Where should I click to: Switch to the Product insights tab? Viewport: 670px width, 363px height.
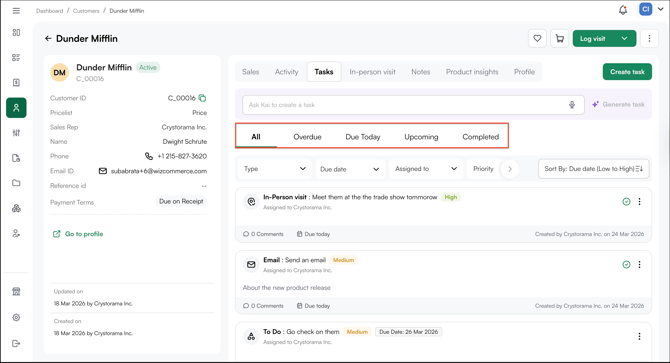pos(472,72)
